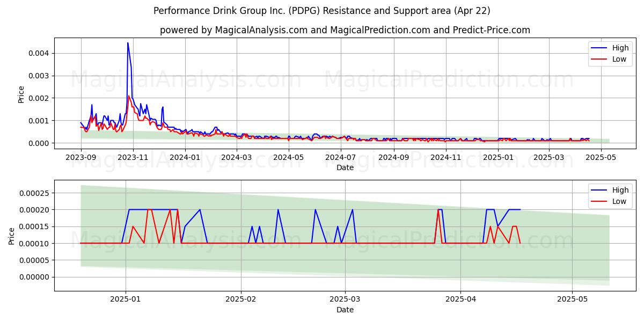The width and height of the screenshot is (644, 322).
Task: Click the top chart '2024-07' date tick label
Action: (x=341, y=157)
